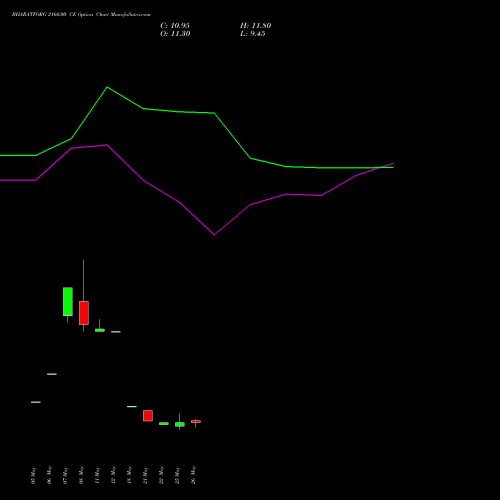Click the close value "C: 10.95"
Image resolution: width=500 pixels, height=500 pixels.
[x=175, y=26]
